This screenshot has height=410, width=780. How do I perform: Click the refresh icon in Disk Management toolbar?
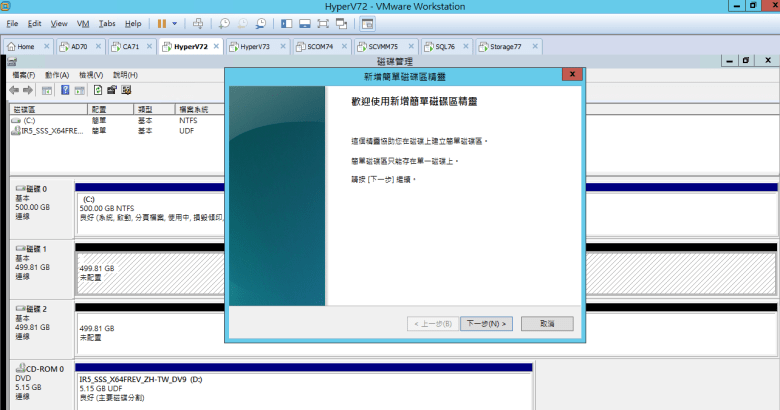[x=97, y=90]
